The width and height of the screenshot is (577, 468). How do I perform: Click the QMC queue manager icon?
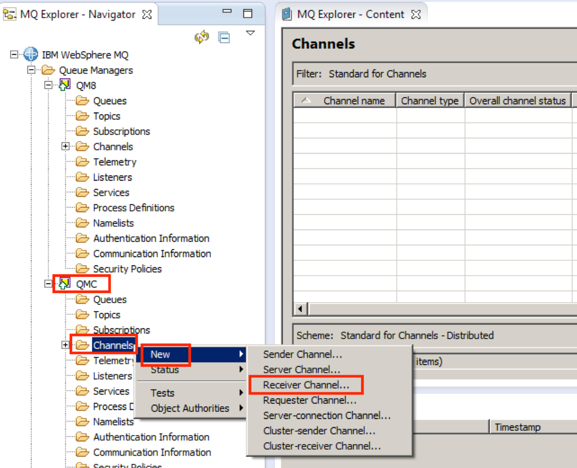pos(65,284)
